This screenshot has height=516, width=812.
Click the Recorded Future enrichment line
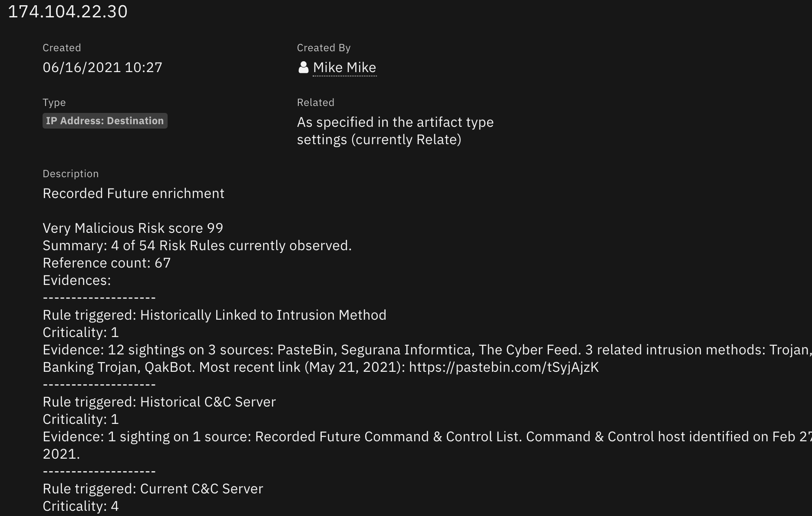133,193
